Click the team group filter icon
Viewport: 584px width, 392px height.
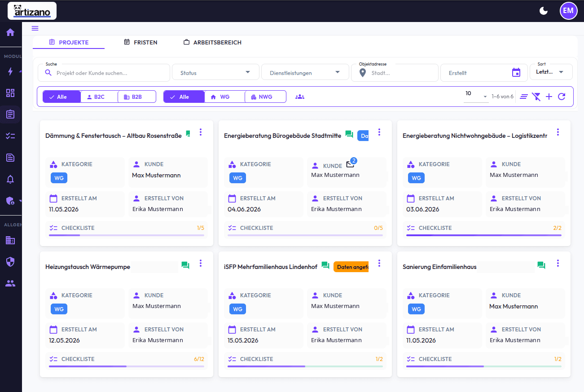click(x=300, y=97)
